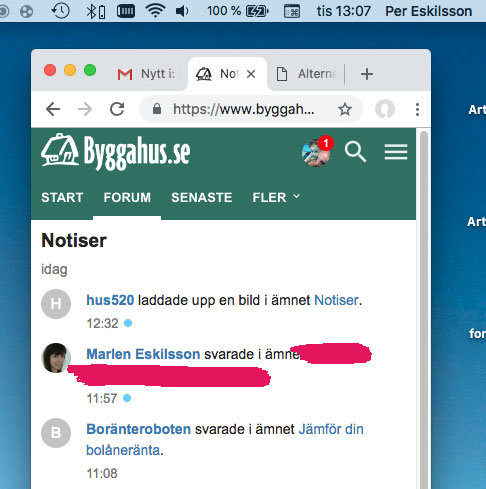Bookmark this page with the star

pyautogui.click(x=345, y=109)
